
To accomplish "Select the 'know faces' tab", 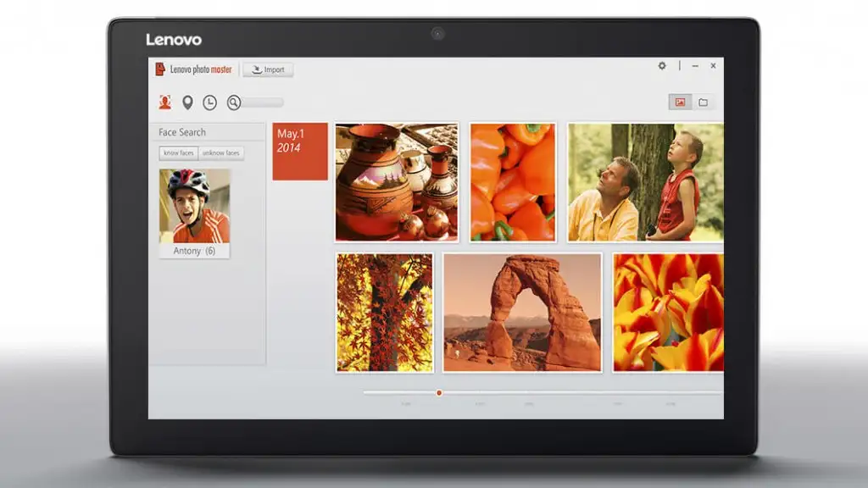I will click(179, 153).
